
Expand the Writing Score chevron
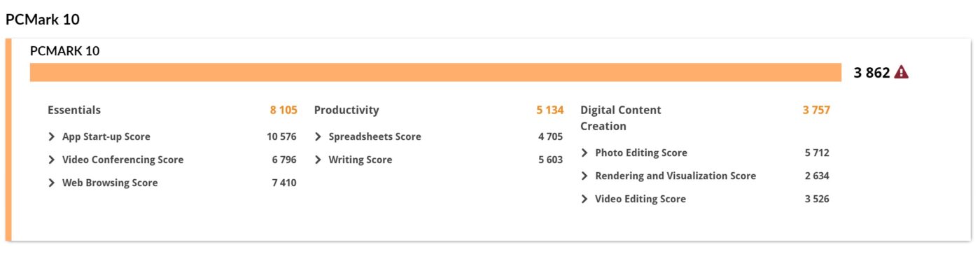coord(318,160)
